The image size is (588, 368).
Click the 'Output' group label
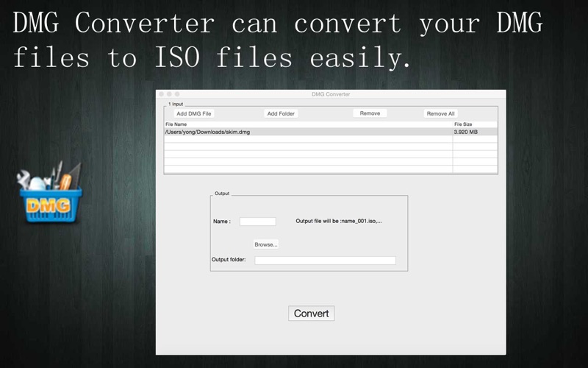tap(222, 194)
